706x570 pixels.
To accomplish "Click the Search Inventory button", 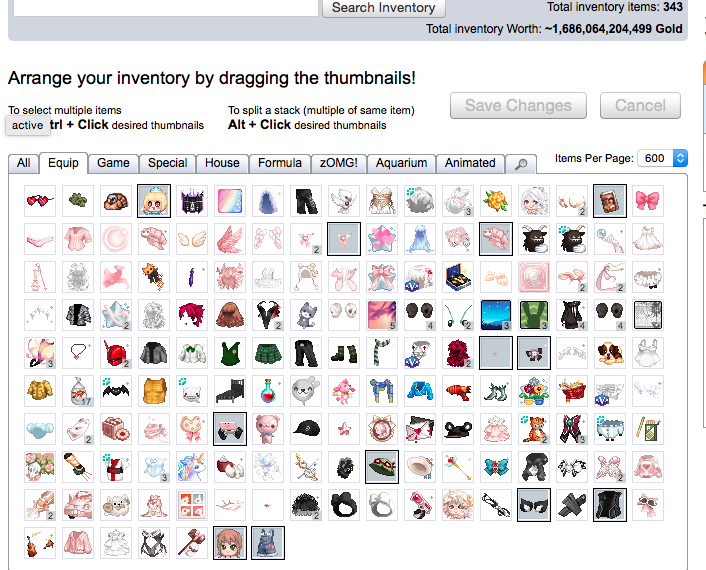I will click(384, 8).
